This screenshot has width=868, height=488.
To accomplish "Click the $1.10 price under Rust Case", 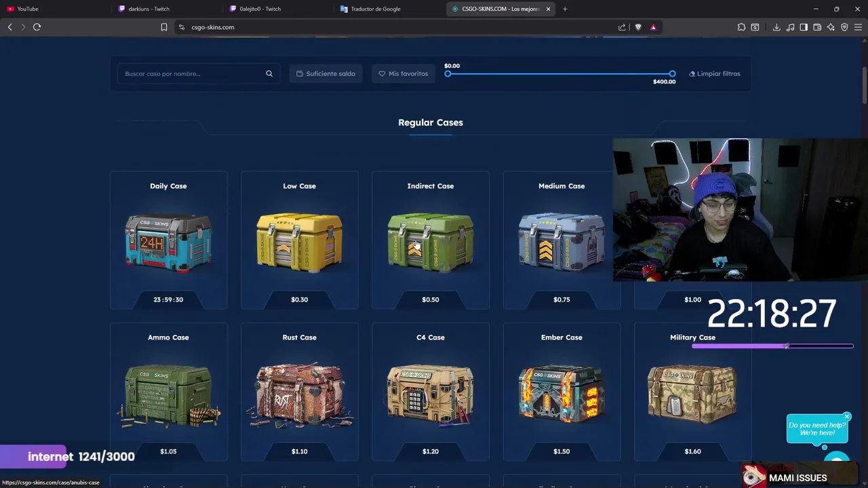I will pos(299,451).
